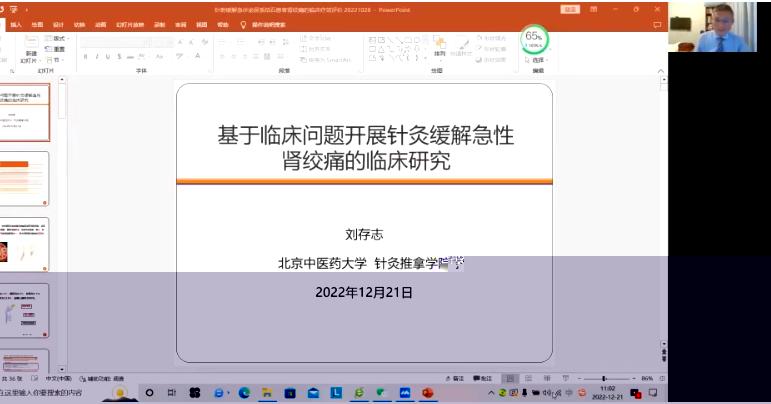771x404 pixels.
Task: Open Notes (备注) pane from status bar
Action: coord(457,378)
